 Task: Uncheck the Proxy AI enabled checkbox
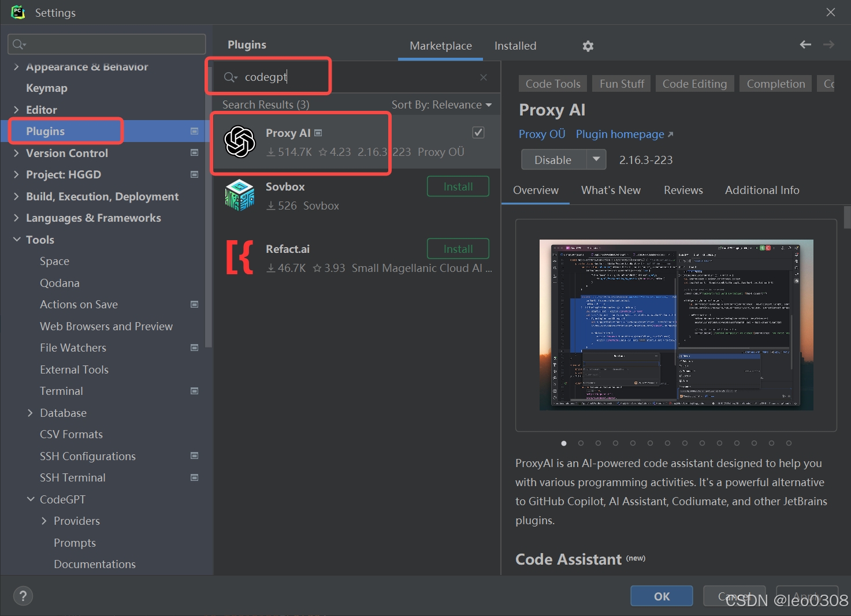478,132
